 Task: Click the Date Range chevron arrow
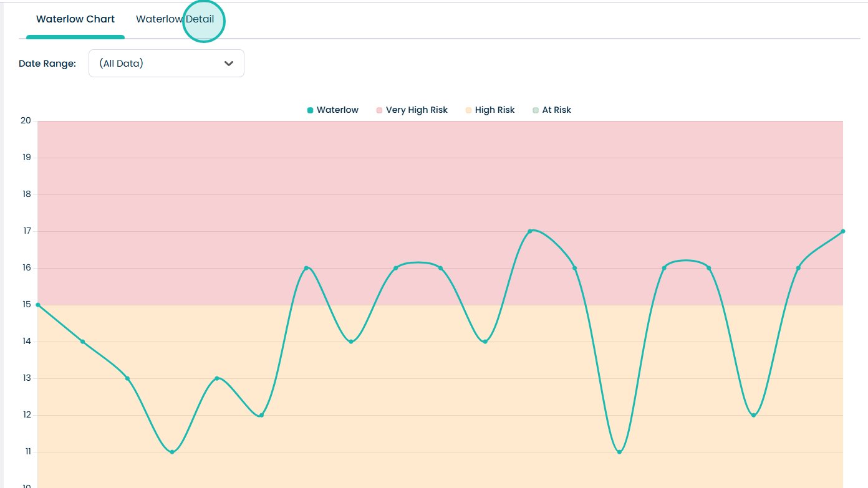point(229,64)
